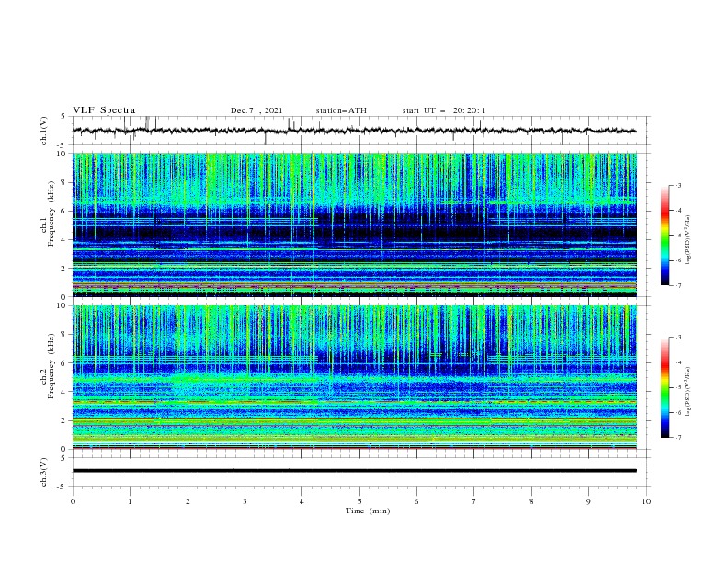Click the "8" frequency tick of the ch.1 panel
This screenshot has height=563, width=728.
tap(65, 182)
